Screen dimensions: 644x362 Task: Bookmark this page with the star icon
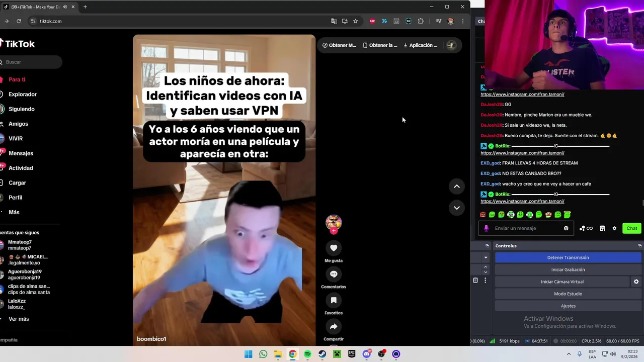[355, 21]
